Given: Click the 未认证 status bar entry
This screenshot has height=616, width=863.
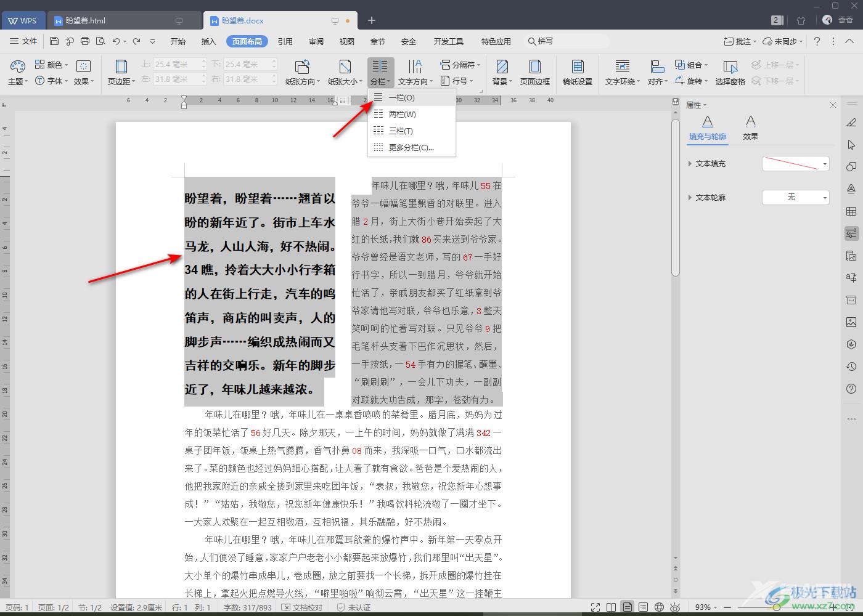Looking at the screenshot, I should 354,607.
